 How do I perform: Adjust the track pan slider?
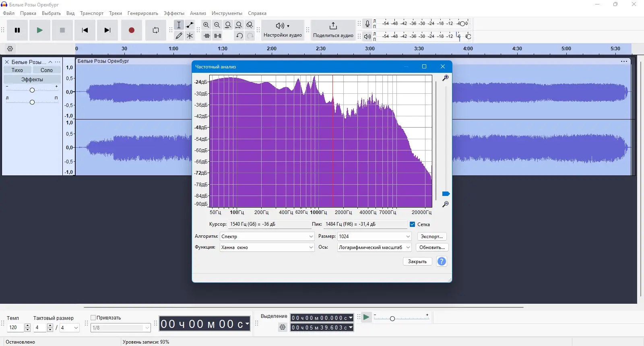(x=32, y=102)
